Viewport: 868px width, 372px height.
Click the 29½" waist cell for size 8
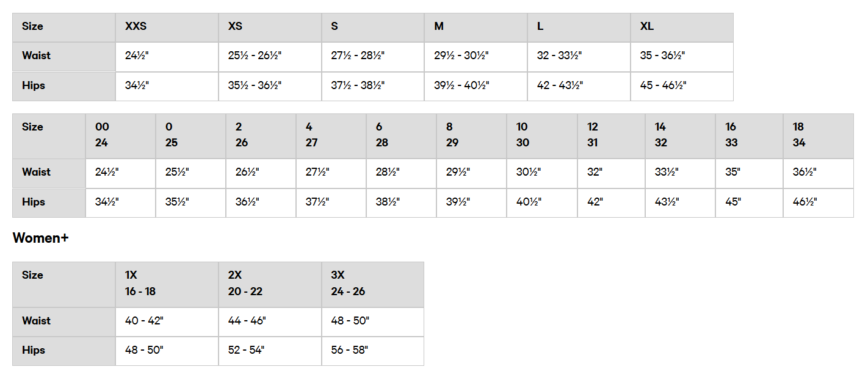471,173
